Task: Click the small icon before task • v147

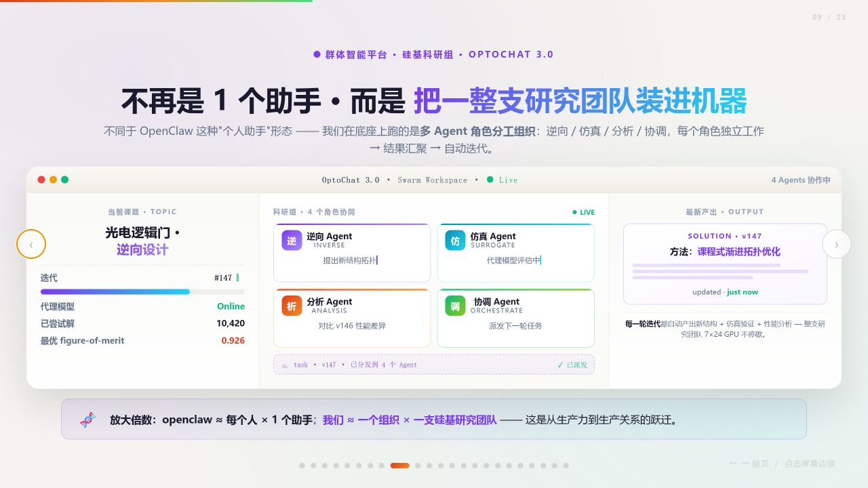Action: pos(285,365)
